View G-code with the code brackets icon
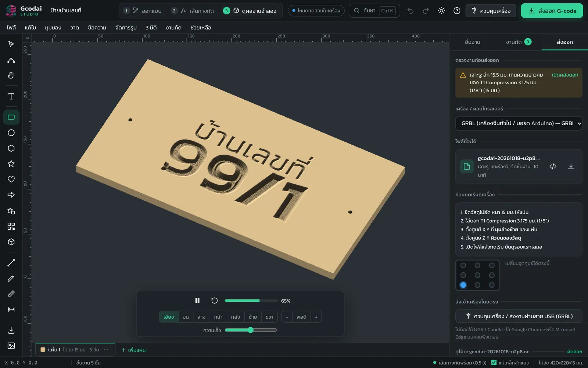Screen dimensions: 588x368 click(x=553, y=166)
